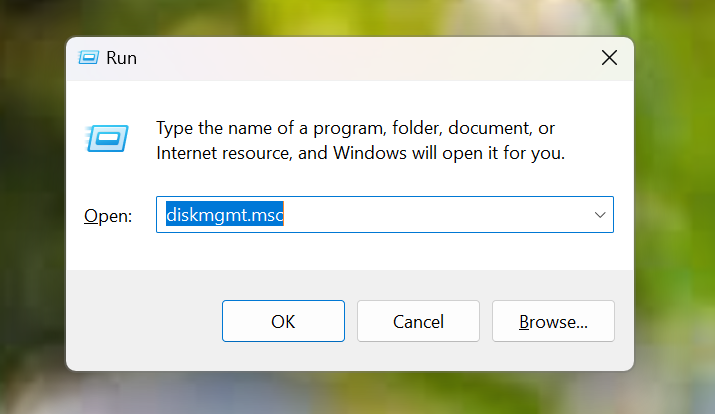Click the small Run icon in title bar
The width and height of the screenshot is (715, 414).
point(88,58)
